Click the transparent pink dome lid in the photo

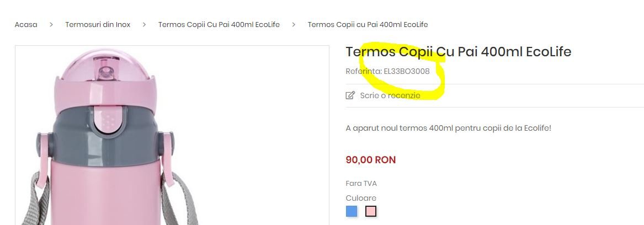tap(105, 66)
